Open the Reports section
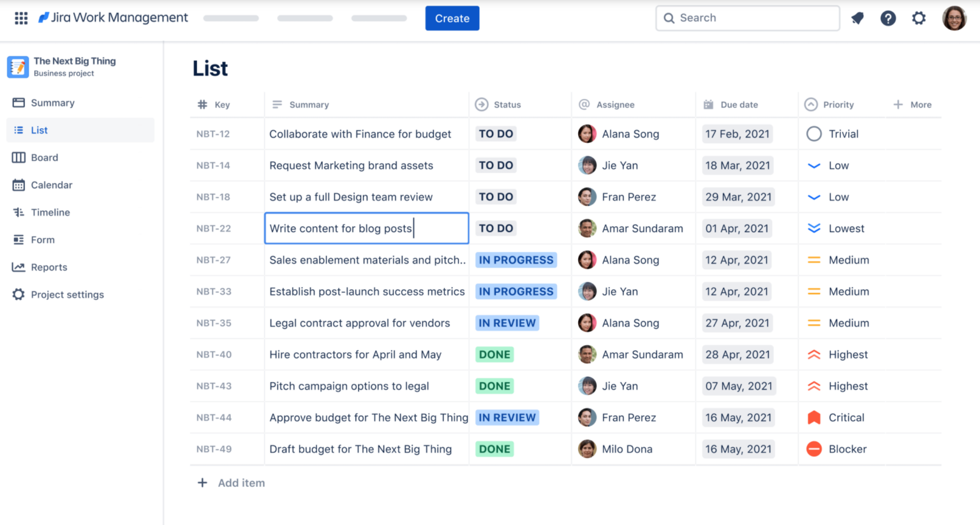980x525 pixels. [x=47, y=267]
